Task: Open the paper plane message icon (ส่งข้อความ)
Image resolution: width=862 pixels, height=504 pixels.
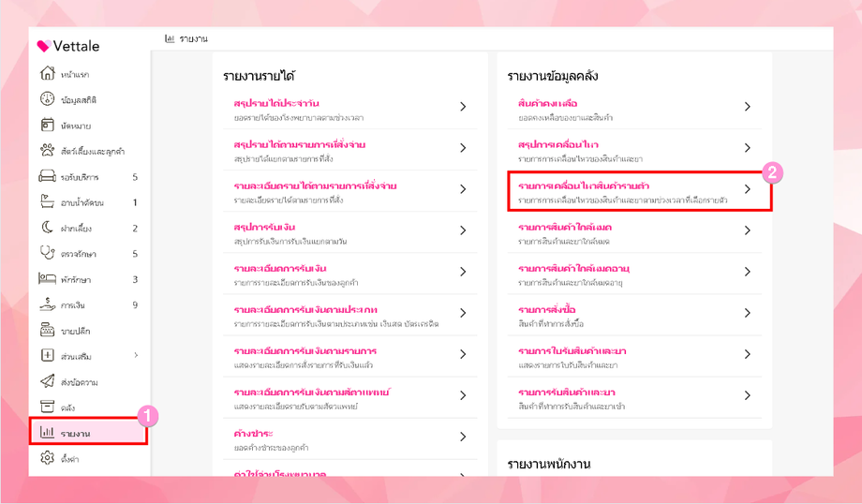Action: (48, 382)
